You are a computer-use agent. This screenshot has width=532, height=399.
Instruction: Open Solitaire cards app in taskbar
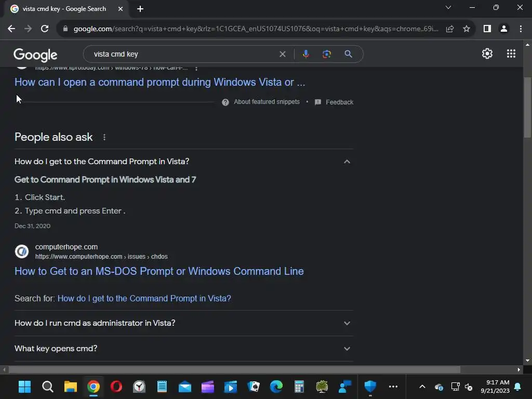click(x=254, y=387)
